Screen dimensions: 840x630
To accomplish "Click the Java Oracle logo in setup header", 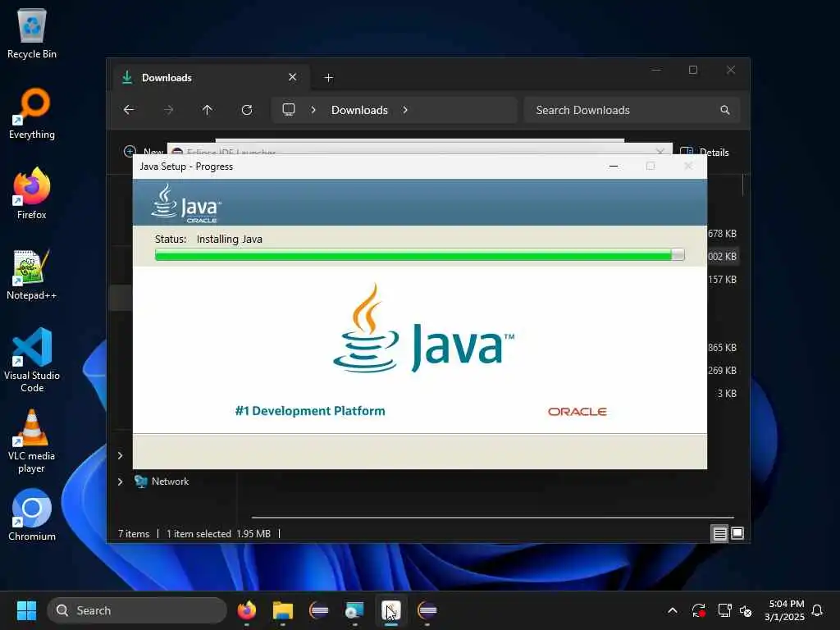I will 186,203.
